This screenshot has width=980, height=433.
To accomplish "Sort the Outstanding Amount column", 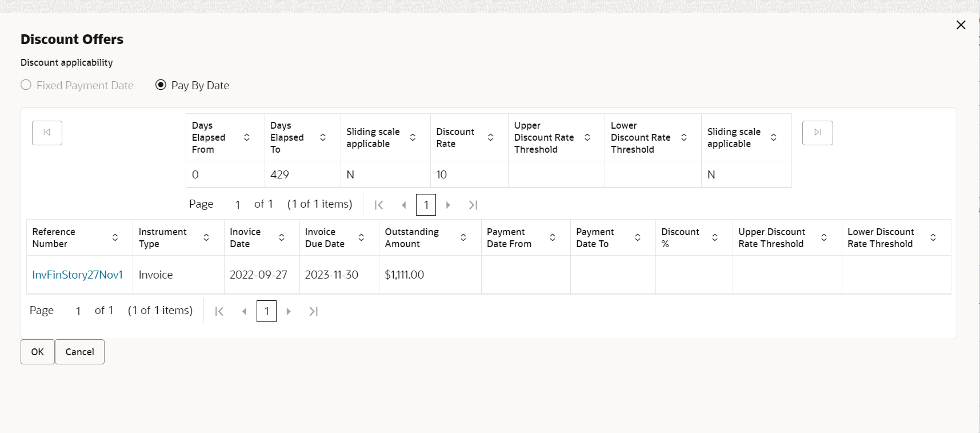I will [x=463, y=237].
